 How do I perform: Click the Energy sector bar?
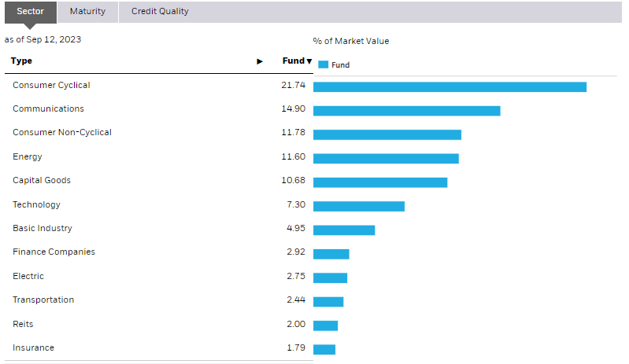point(386,159)
